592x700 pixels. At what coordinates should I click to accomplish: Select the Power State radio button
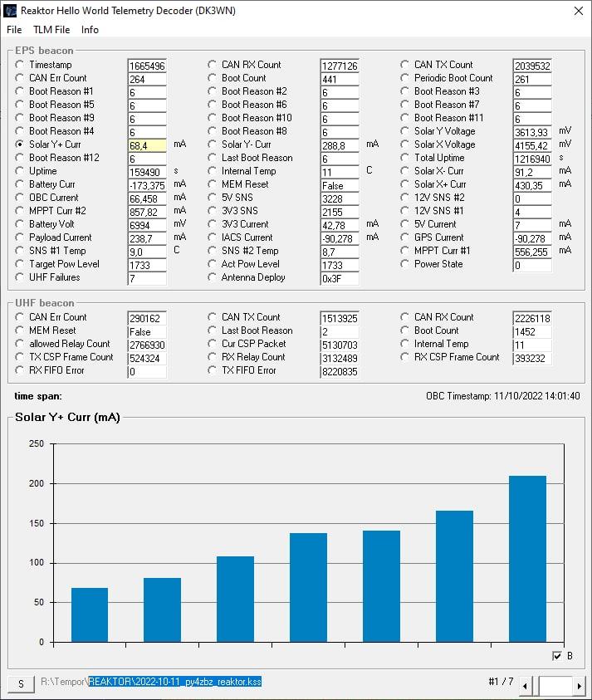pos(404,264)
